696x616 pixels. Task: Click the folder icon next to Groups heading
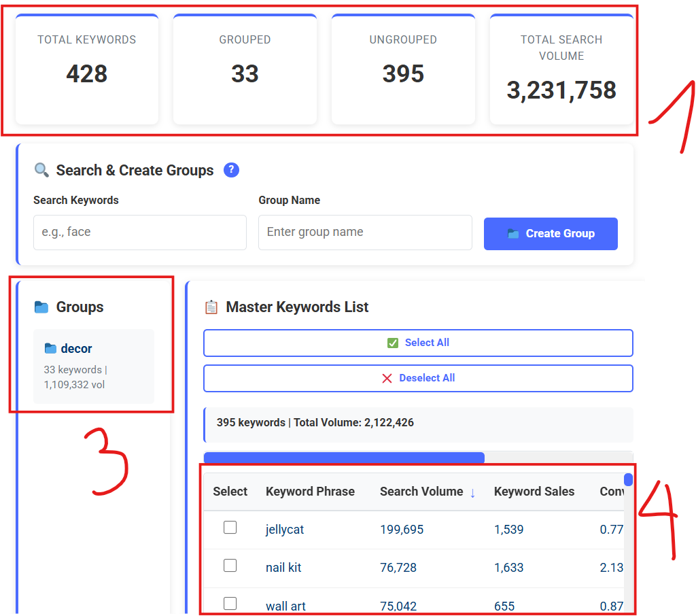click(41, 307)
